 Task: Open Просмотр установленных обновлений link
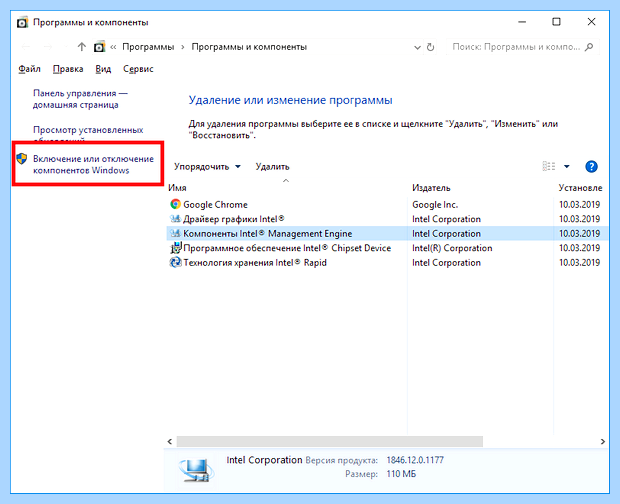(x=88, y=134)
